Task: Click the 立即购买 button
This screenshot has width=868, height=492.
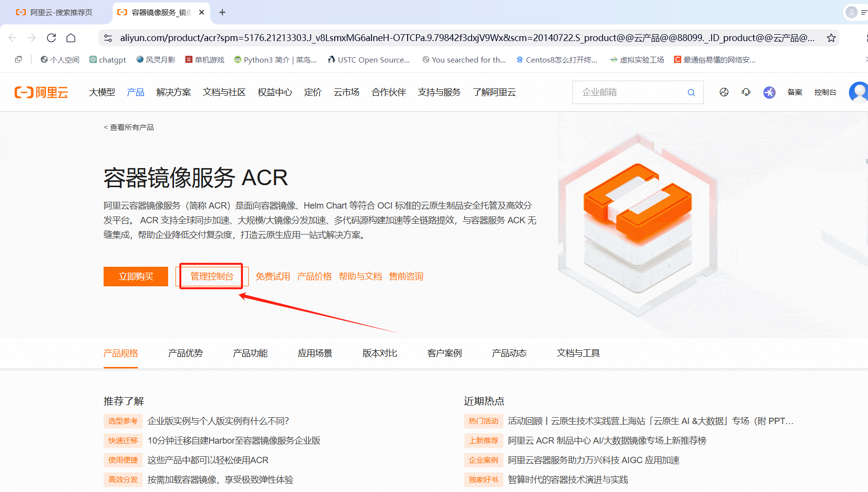Action: point(136,277)
